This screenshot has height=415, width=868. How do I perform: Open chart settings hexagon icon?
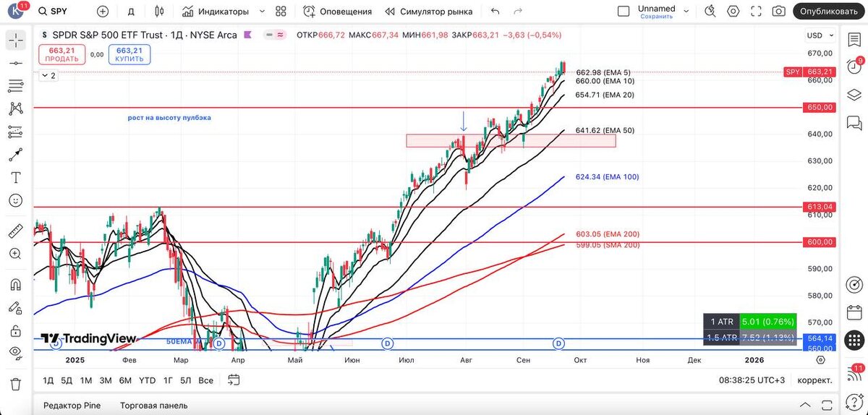[733, 12]
